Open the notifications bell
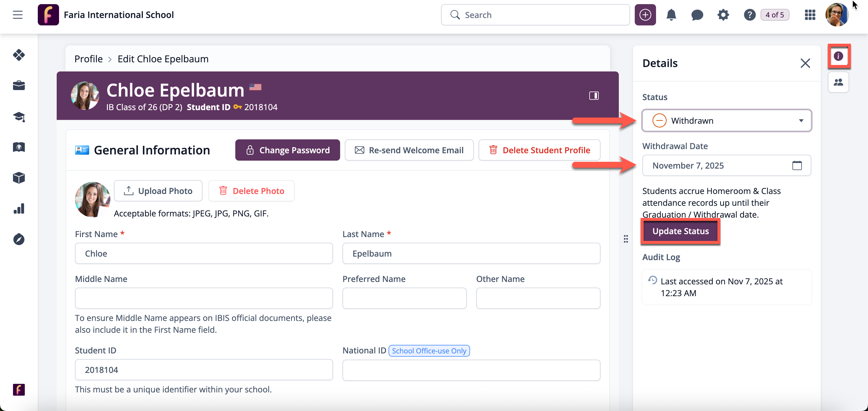This screenshot has width=868, height=411. (x=671, y=15)
